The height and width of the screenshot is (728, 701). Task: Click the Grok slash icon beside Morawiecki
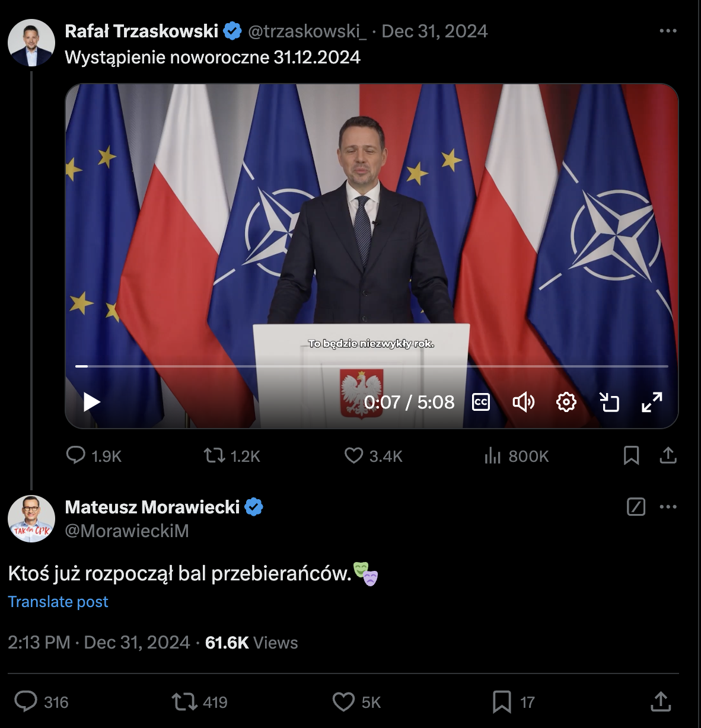point(636,507)
